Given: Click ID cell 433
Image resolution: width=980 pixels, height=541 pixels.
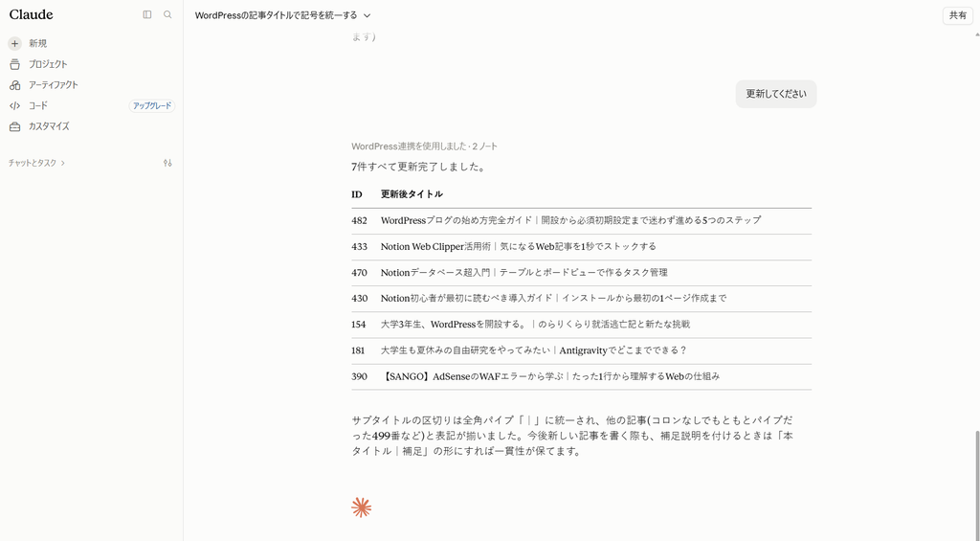Looking at the screenshot, I should pyautogui.click(x=360, y=246).
